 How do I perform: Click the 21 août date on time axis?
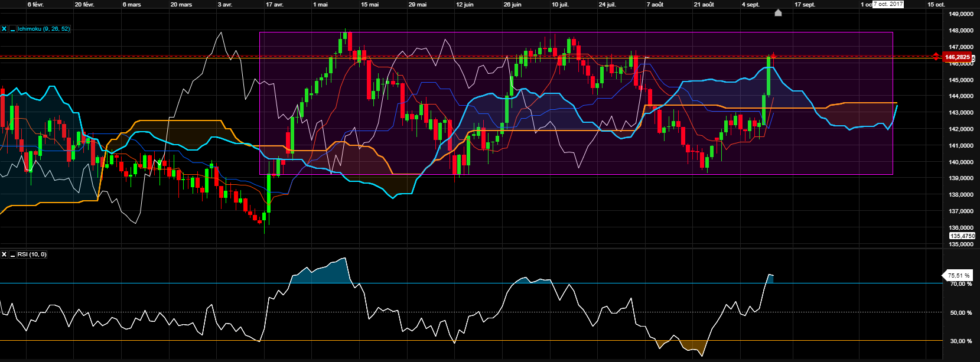(704, 4)
